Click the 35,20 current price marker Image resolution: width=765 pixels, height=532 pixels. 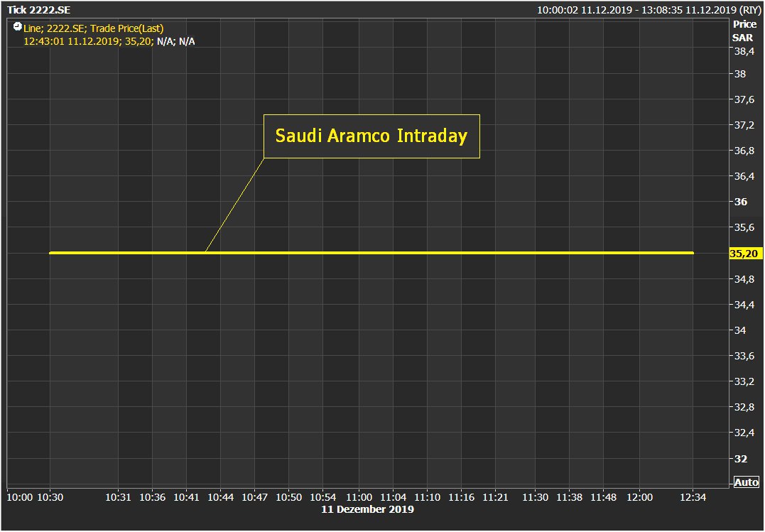[745, 254]
